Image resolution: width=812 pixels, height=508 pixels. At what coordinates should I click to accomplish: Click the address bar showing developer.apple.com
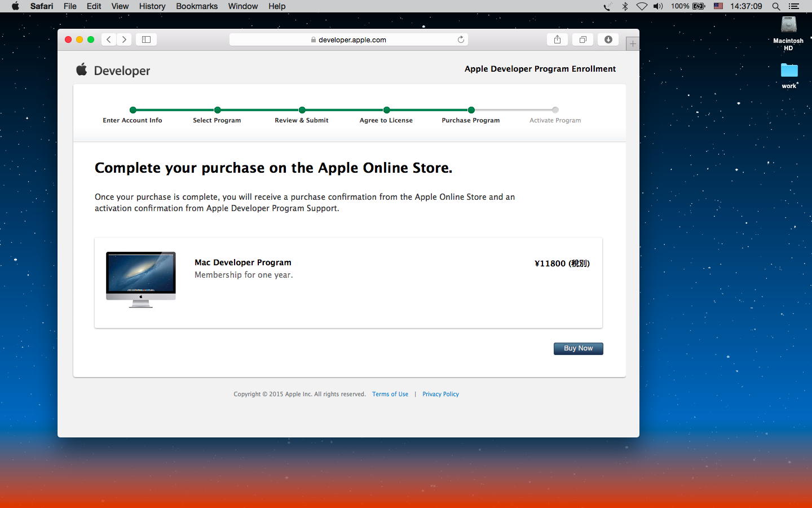coord(348,40)
